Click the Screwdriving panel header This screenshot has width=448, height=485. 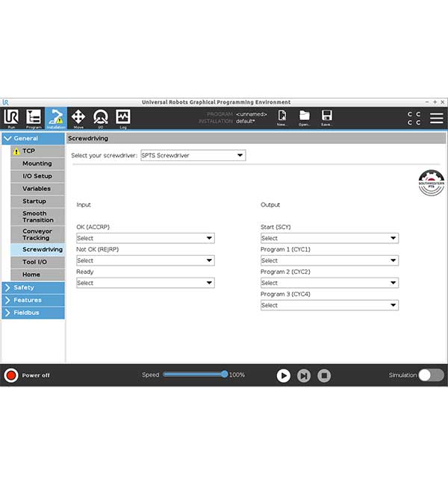click(x=256, y=138)
